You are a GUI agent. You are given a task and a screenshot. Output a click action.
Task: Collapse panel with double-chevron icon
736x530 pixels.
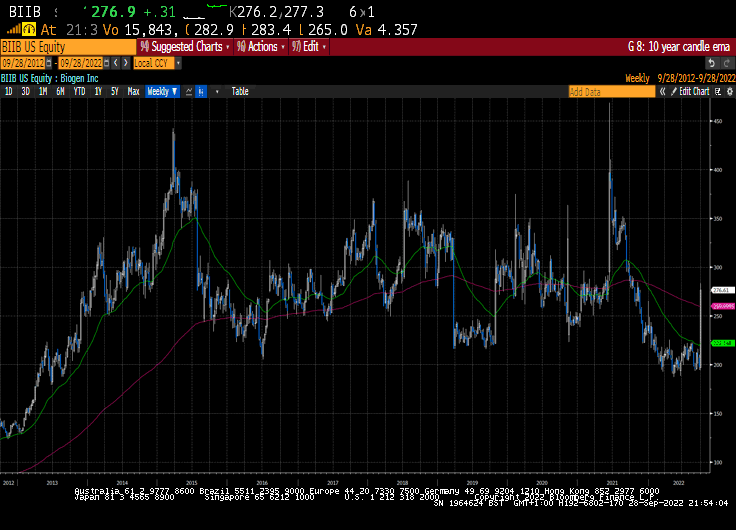(662, 92)
